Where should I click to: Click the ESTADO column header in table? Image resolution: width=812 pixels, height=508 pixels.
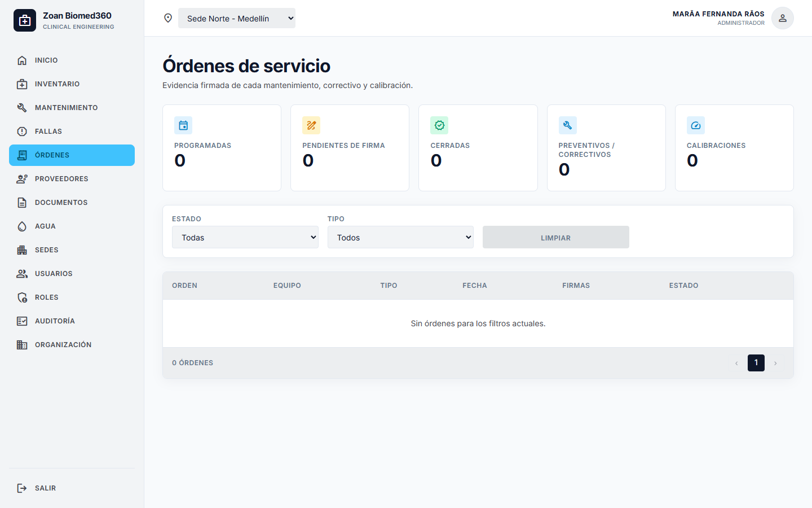[x=683, y=286]
